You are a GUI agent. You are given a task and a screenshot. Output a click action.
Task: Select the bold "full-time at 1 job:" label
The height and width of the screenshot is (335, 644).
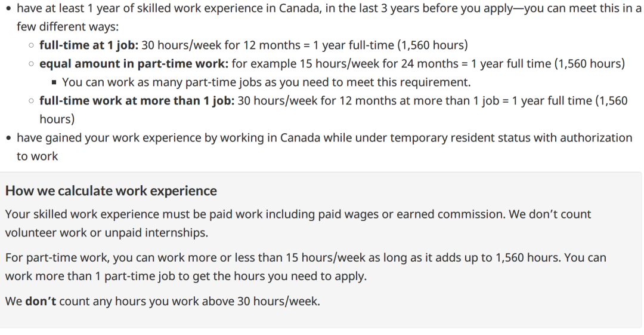tap(89, 45)
